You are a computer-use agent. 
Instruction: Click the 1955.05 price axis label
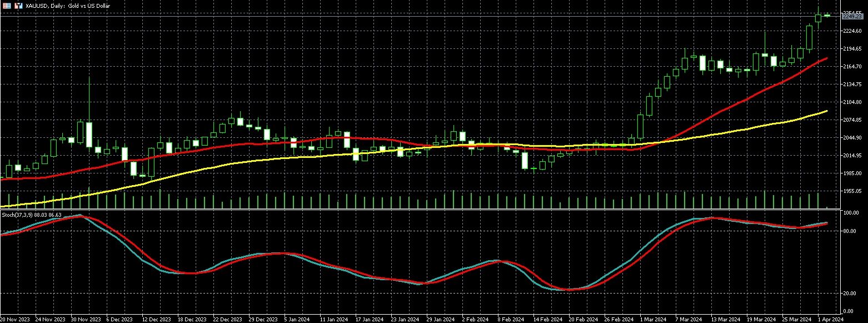coord(852,191)
